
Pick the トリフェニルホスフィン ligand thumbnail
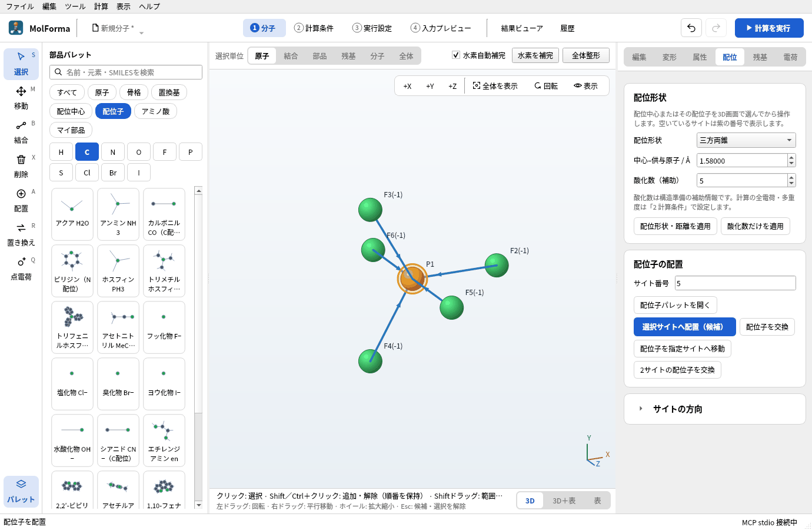point(72,327)
